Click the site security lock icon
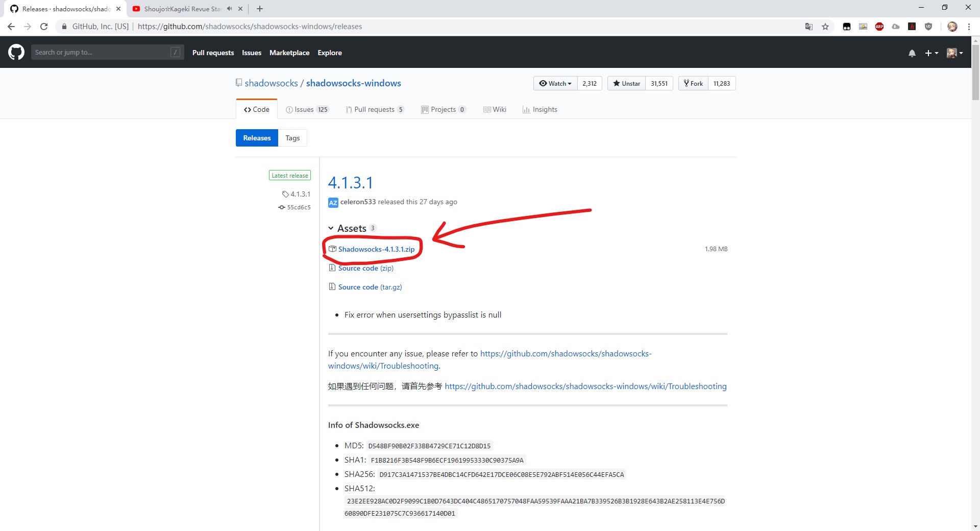The width and height of the screenshot is (980, 531). [64, 27]
